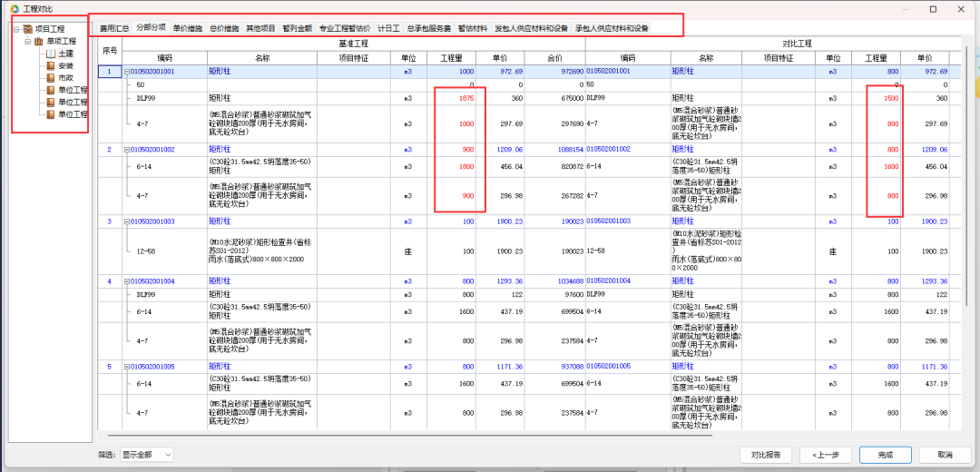This screenshot has width=980, height=472.
Task: Go back with the <上一步 button
Action: tap(827, 455)
